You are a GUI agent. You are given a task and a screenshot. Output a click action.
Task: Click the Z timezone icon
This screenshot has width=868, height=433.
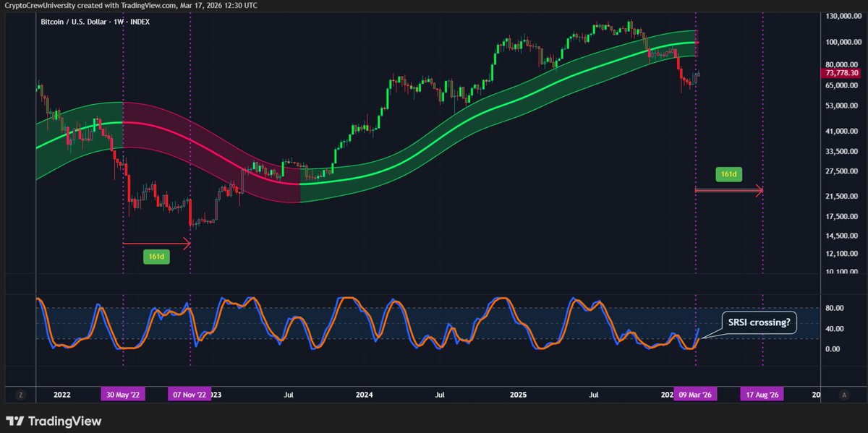pyautogui.click(x=21, y=395)
